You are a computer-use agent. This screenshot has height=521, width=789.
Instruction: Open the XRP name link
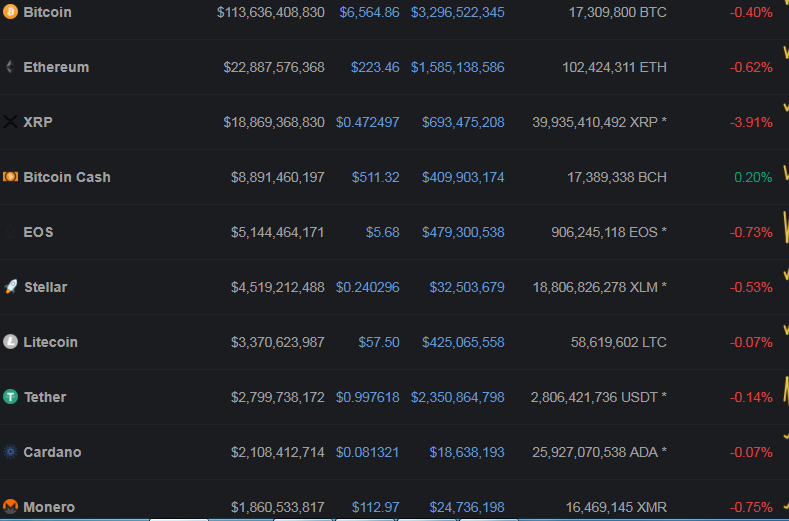tap(38, 122)
